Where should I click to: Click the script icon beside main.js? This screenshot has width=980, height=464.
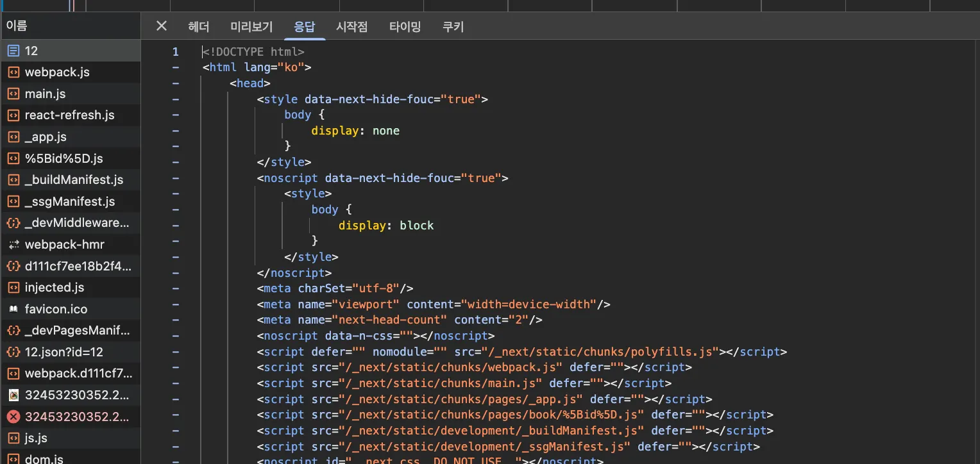click(13, 94)
